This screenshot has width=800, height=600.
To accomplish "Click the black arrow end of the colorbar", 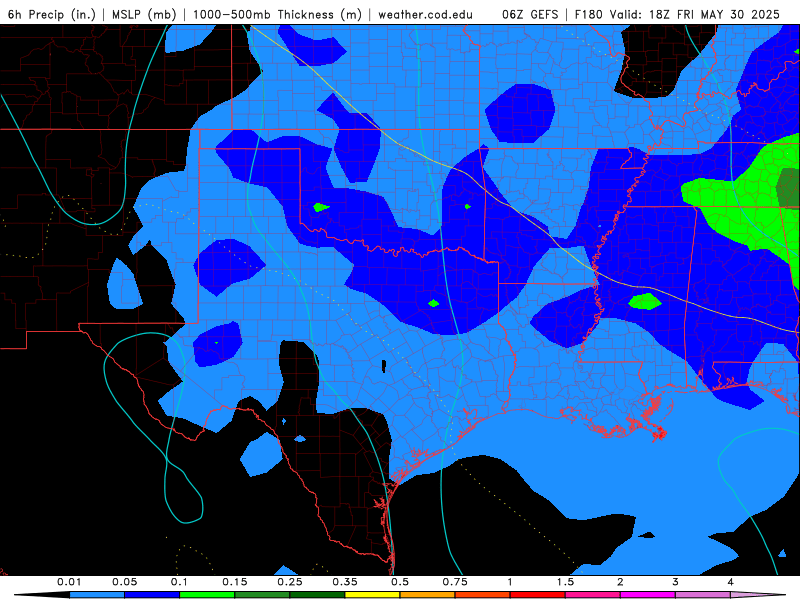I will [42, 595].
